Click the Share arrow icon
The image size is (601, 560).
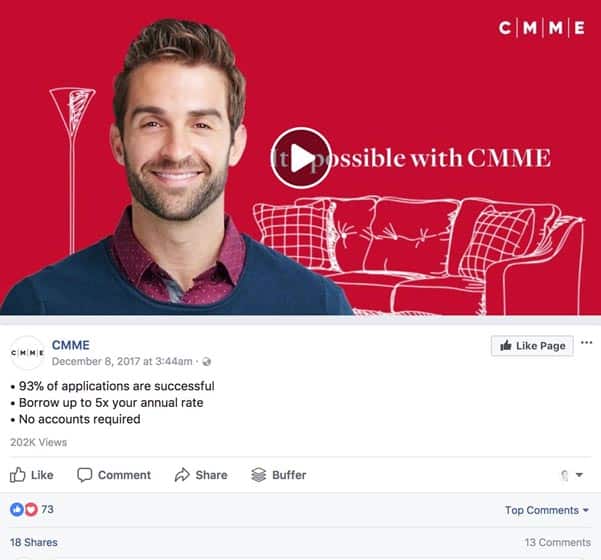tap(182, 475)
